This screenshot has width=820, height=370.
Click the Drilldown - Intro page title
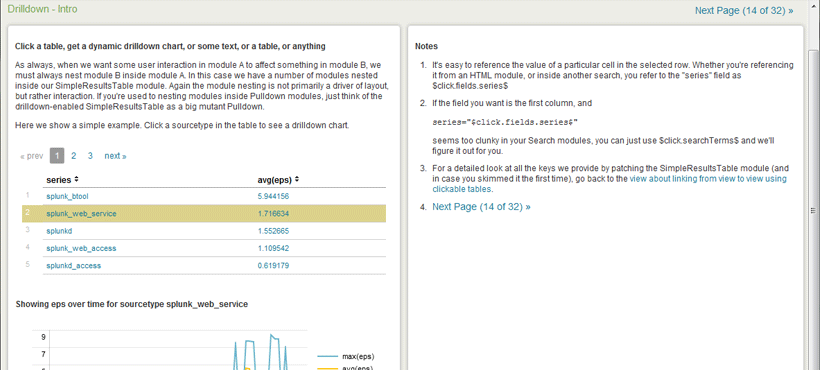pyautogui.click(x=43, y=9)
